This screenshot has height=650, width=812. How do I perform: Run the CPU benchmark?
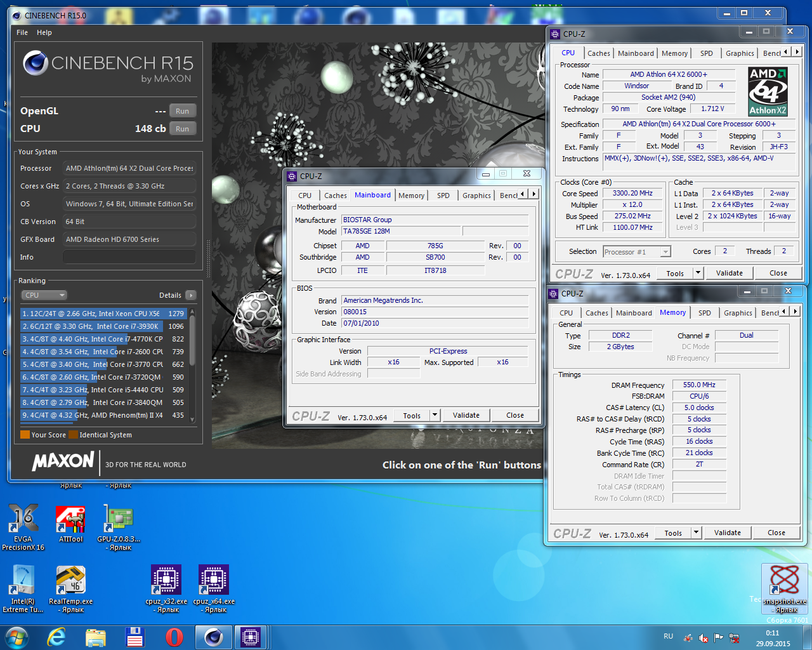(182, 129)
